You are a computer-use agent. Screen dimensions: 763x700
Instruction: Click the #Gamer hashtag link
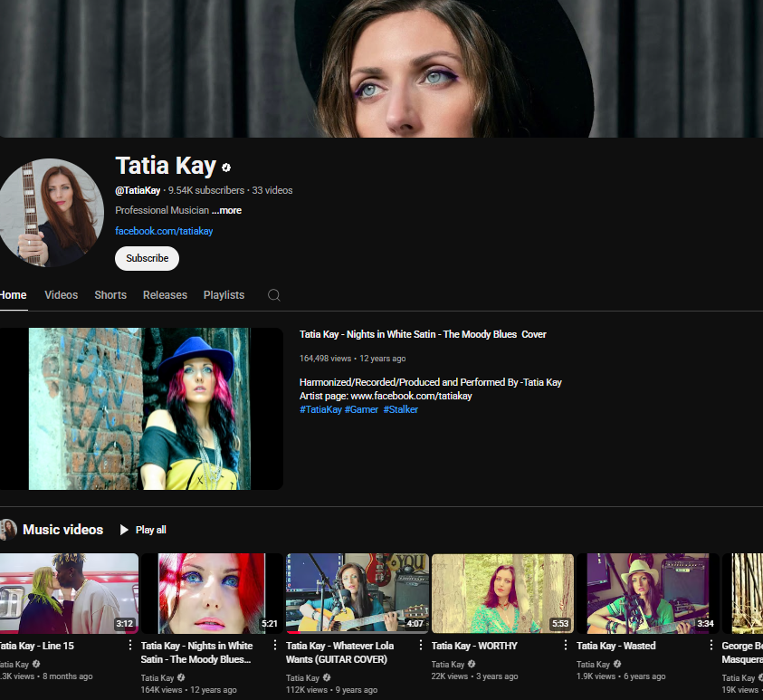tap(361, 409)
